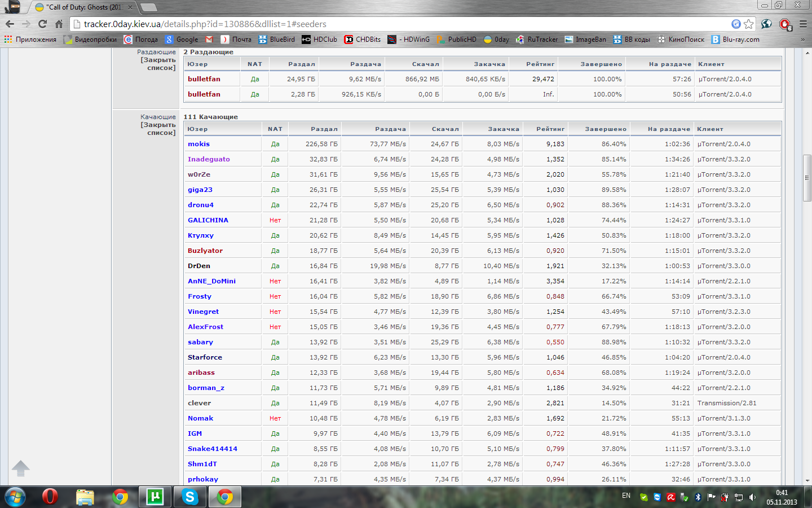The width and height of the screenshot is (812, 508).
Task: Open the HDWinG bookmark
Action: pyautogui.click(x=408, y=40)
